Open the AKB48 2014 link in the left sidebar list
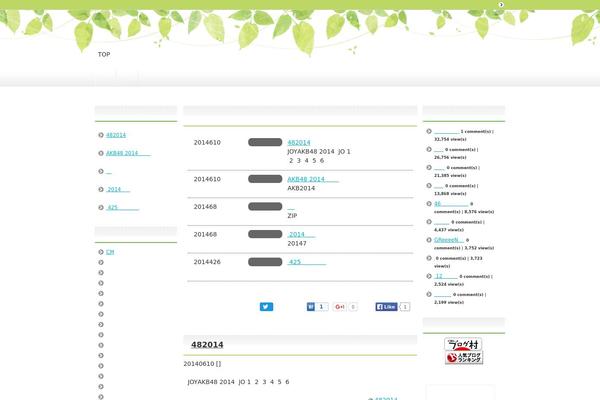This screenshot has width=600, height=400. tap(128, 153)
